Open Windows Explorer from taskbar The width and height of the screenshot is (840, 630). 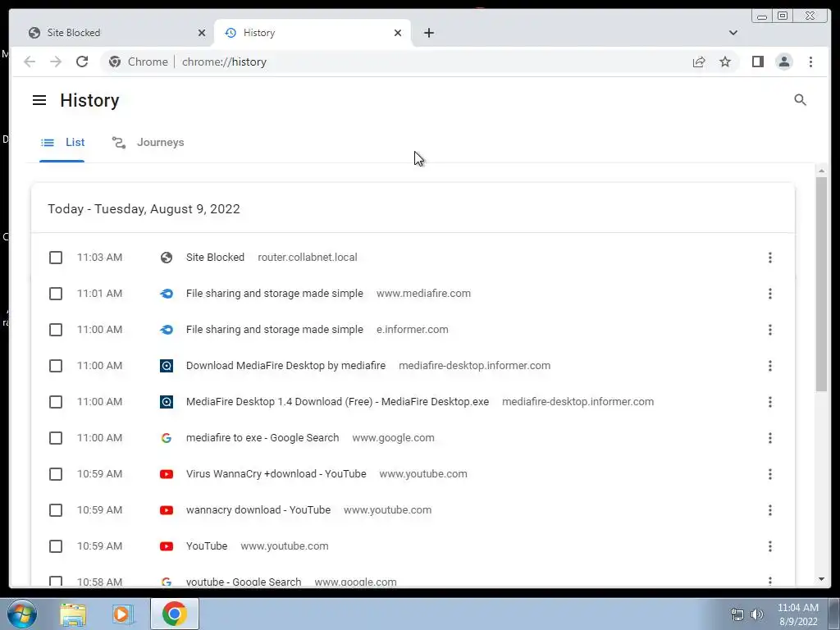tap(73, 614)
